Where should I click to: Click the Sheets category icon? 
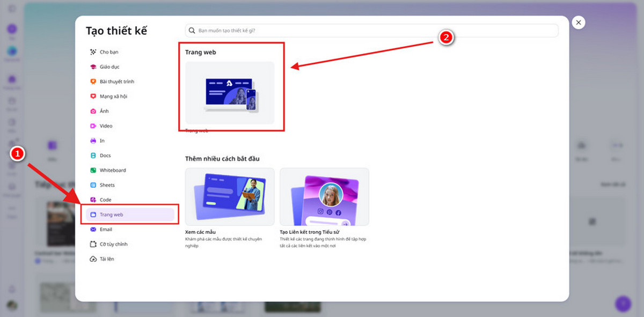pos(93,185)
